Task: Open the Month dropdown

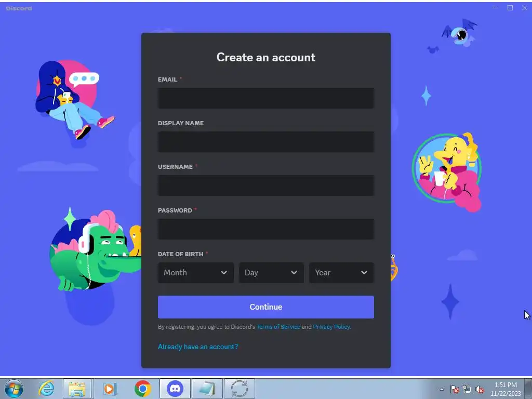Action: click(195, 272)
